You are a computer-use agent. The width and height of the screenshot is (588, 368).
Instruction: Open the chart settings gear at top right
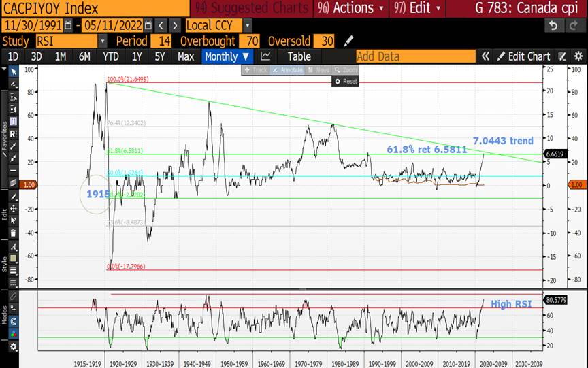pos(578,56)
